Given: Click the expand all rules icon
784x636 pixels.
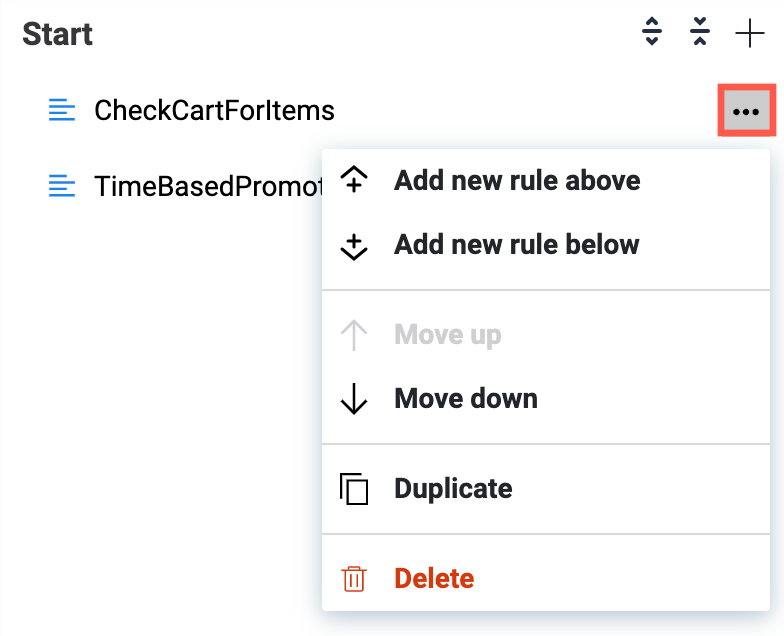Looking at the screenshot, I should (652, 34).
